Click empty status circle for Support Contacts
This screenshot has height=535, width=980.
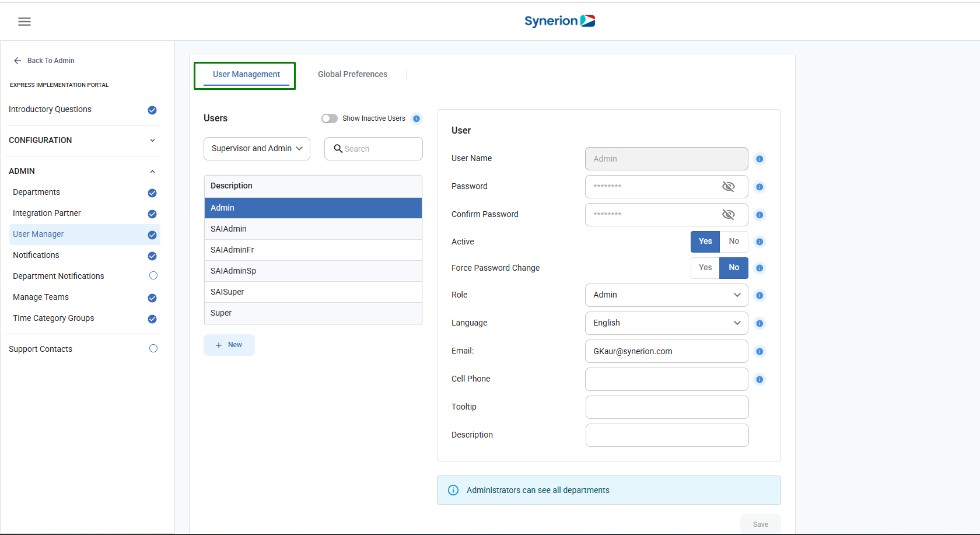[153, 348]
